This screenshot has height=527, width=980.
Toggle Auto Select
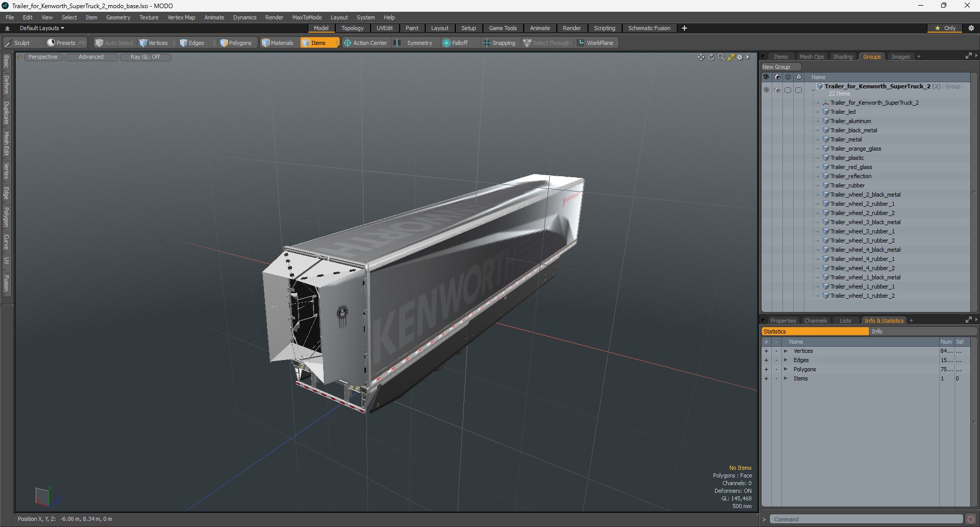(114, 43)
